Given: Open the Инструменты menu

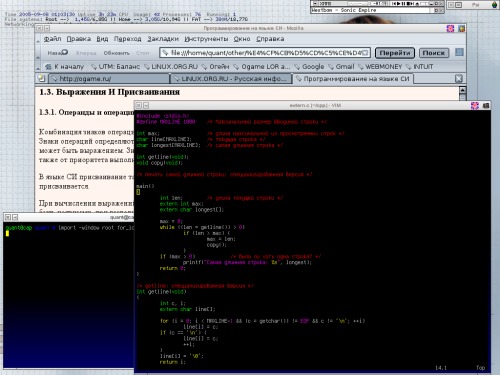Looking at the screenshot, I should coord(206,39).
